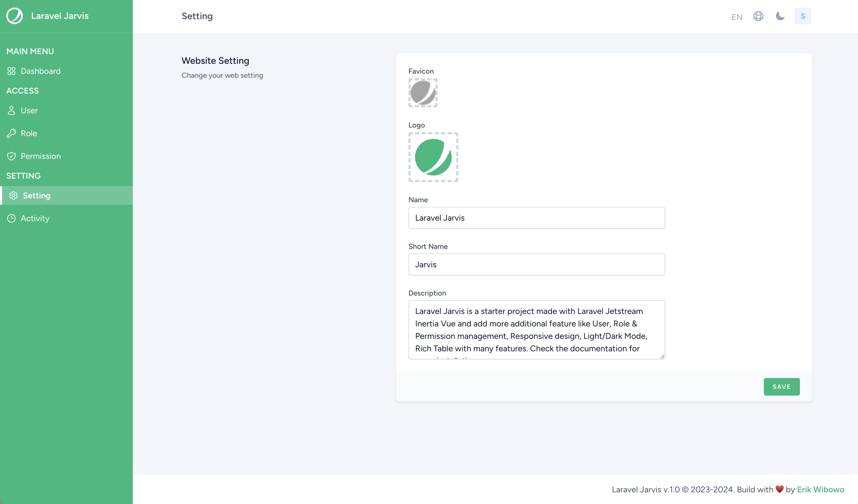Click the Favicon upload thumbnail
The width and height of the screenshot is (858, 504).
pos(423,93)
